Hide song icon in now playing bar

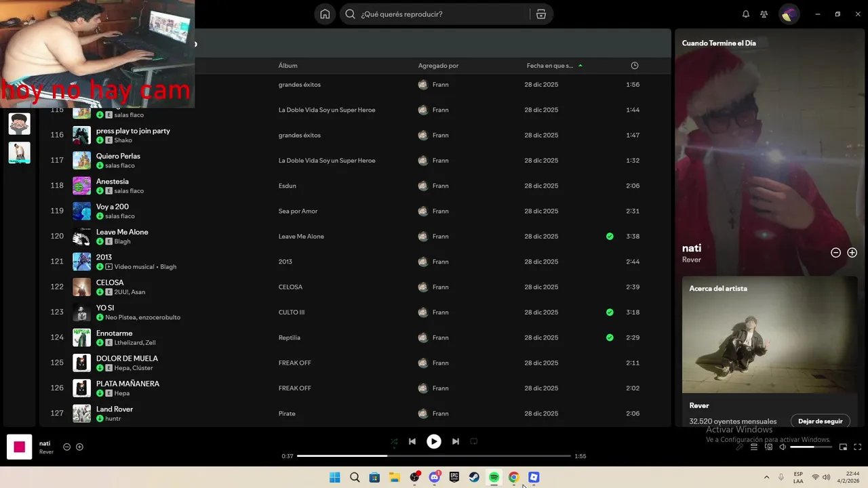66,447
